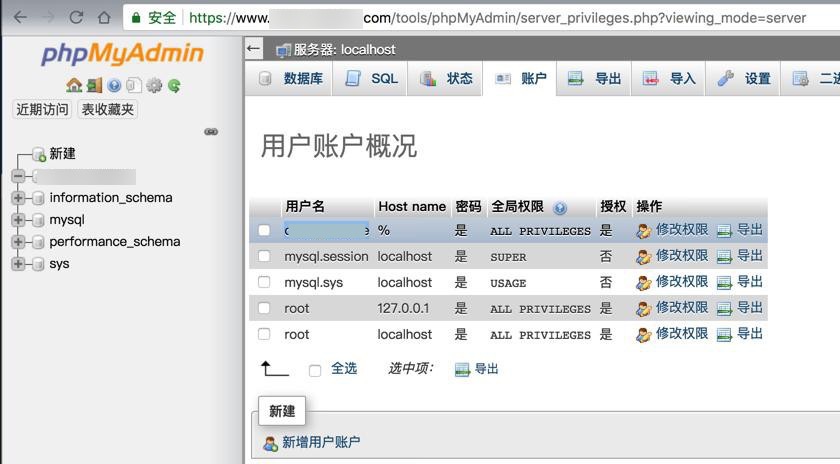Click 修改权限 icon for root localhost row

coord(643,335)
